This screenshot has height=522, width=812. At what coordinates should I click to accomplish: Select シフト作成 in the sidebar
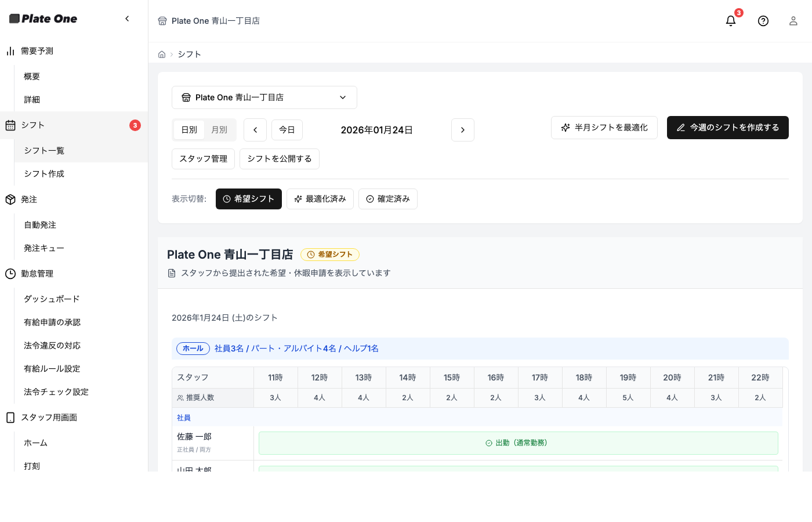(44, 174)
